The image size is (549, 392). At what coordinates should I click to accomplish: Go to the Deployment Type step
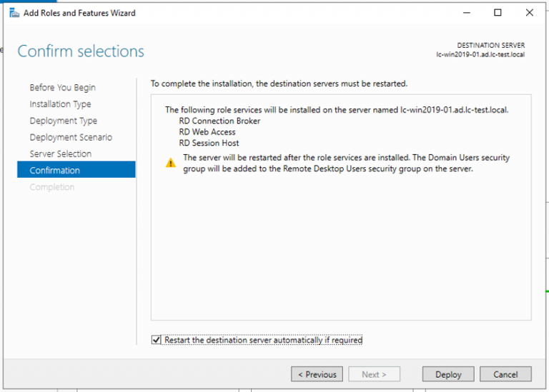click(x=64, y=121)
